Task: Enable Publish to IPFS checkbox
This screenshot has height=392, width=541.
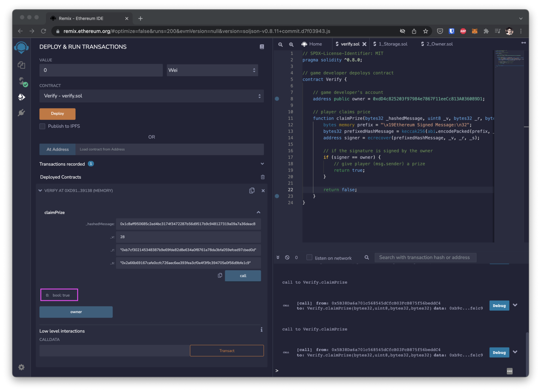Action: point(43,126)
